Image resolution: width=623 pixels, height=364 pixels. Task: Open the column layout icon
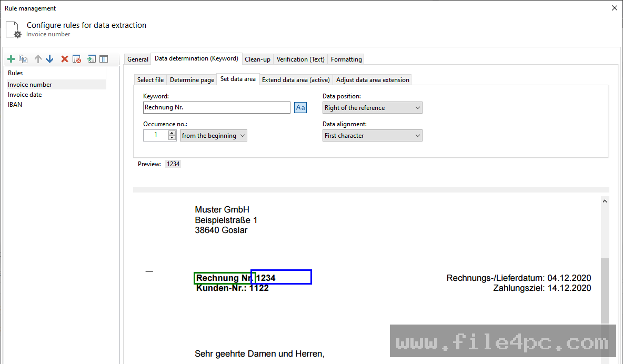pyautogui.click(x=104, y=59)
